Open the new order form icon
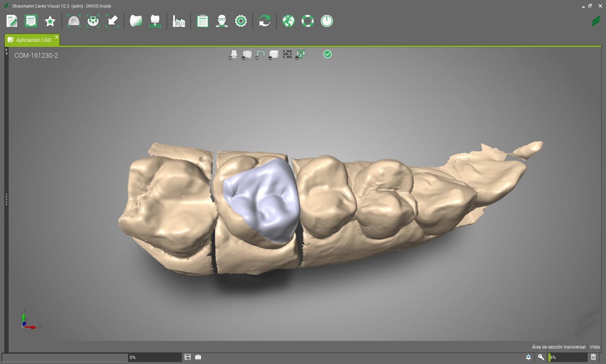The image size is (606, 364). 12,21
